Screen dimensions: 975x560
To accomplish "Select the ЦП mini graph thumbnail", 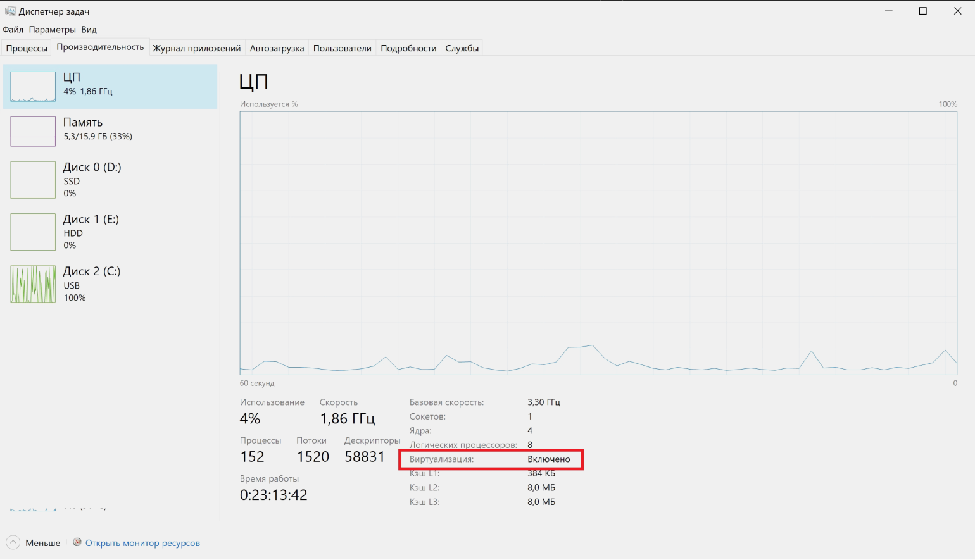I will [x=33, y=87].
